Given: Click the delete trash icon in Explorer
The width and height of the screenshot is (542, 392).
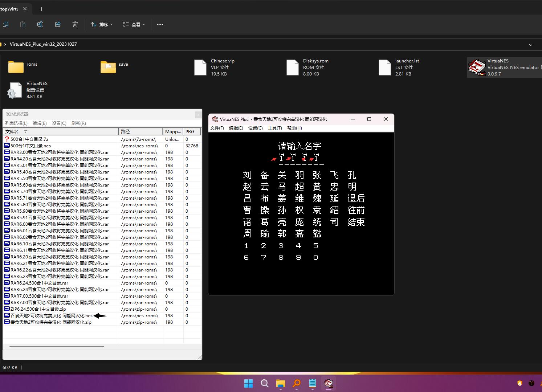Looking at the screenshot, I should pyautogui.click(x=75, y=24).
